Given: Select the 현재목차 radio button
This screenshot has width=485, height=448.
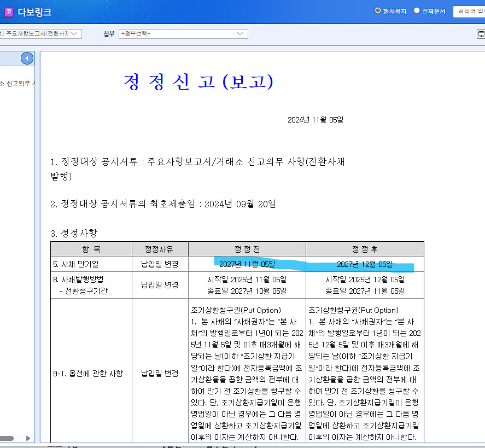Looking at the screenshot, I should (378, 11).
